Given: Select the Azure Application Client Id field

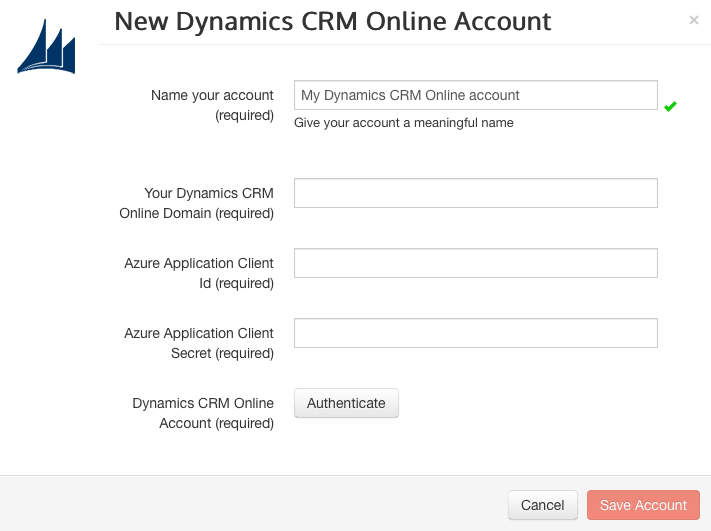Looking at the screenshot, I should (x=476, y=263).
